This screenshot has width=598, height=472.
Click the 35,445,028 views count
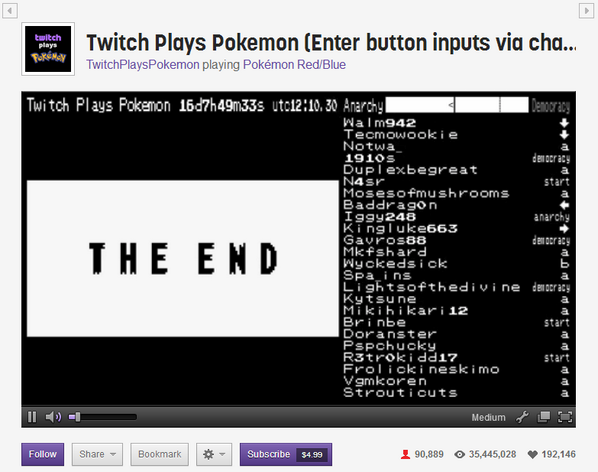pyautogui.click(x=492, y=454)
